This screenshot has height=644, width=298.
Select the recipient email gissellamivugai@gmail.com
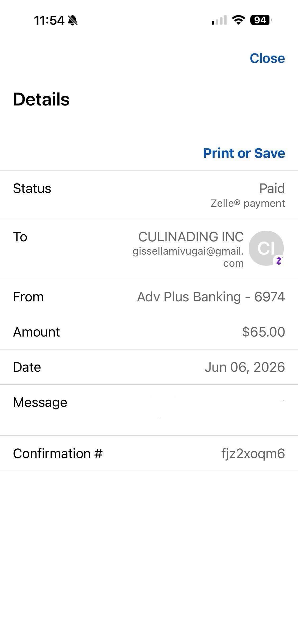(x=188, y=257)
